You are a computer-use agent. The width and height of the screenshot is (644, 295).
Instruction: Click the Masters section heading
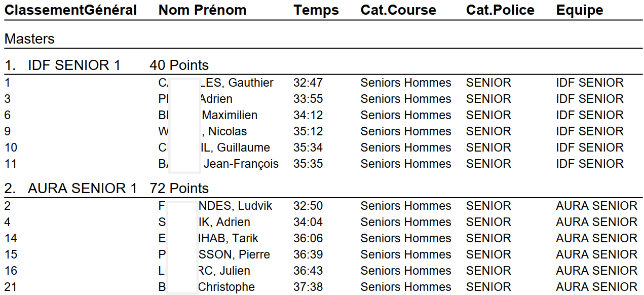point(29,39)
